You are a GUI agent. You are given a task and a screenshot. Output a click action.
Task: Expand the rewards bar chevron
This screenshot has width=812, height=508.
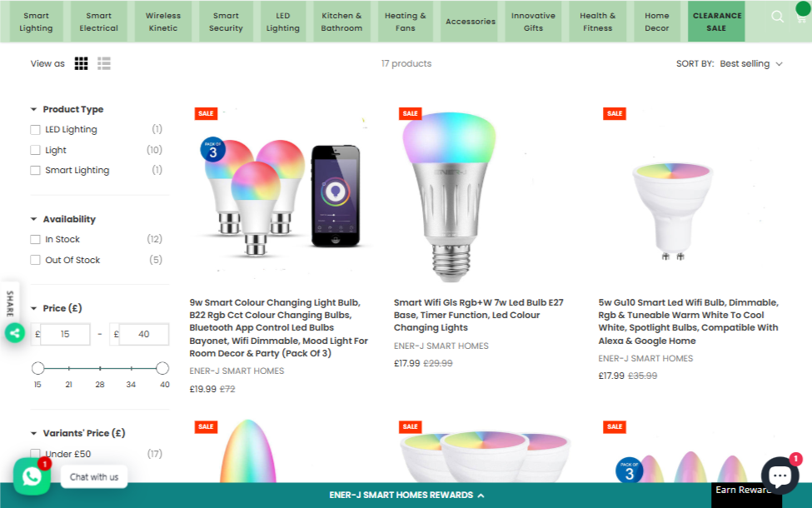481,496
